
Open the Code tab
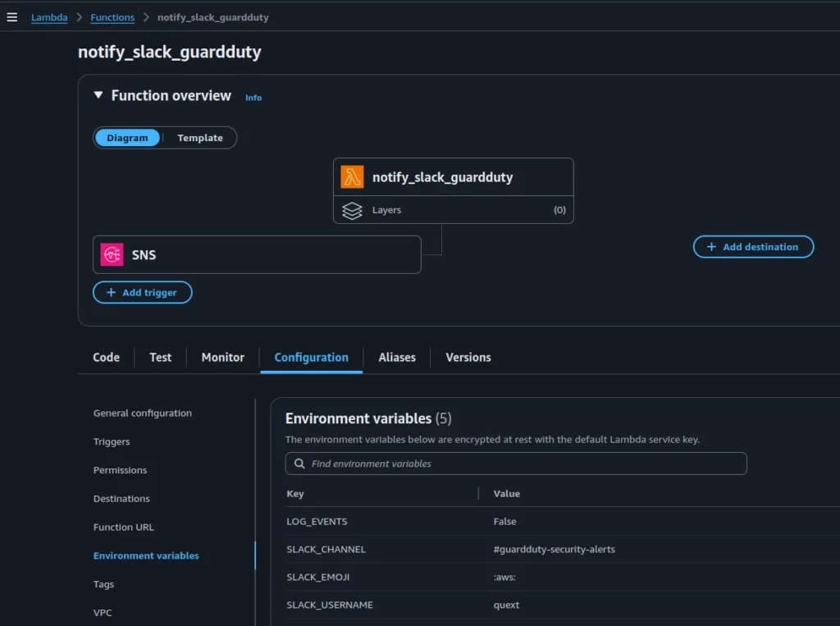click(x=106, y=358)
